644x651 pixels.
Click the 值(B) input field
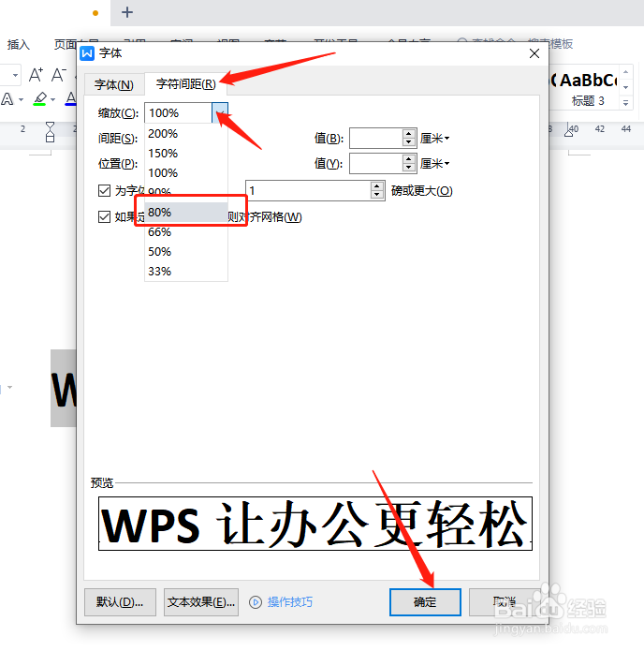coord(375,139)
